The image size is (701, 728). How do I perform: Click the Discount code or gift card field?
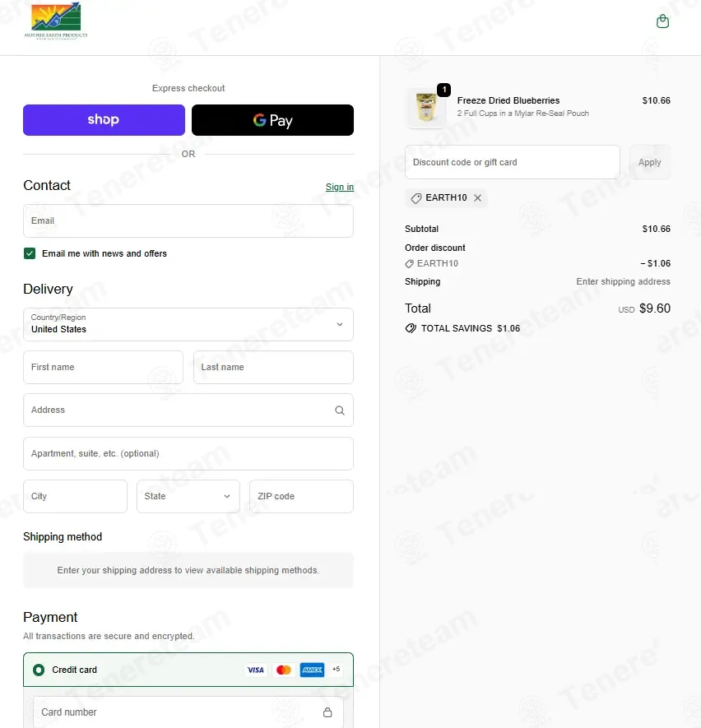[x=512, y=162]
